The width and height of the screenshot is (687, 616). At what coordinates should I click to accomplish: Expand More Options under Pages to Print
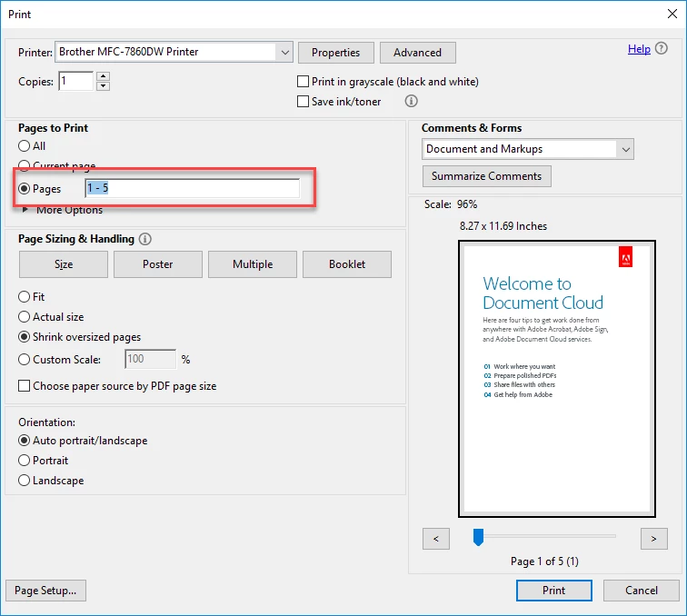pos(25,210)
